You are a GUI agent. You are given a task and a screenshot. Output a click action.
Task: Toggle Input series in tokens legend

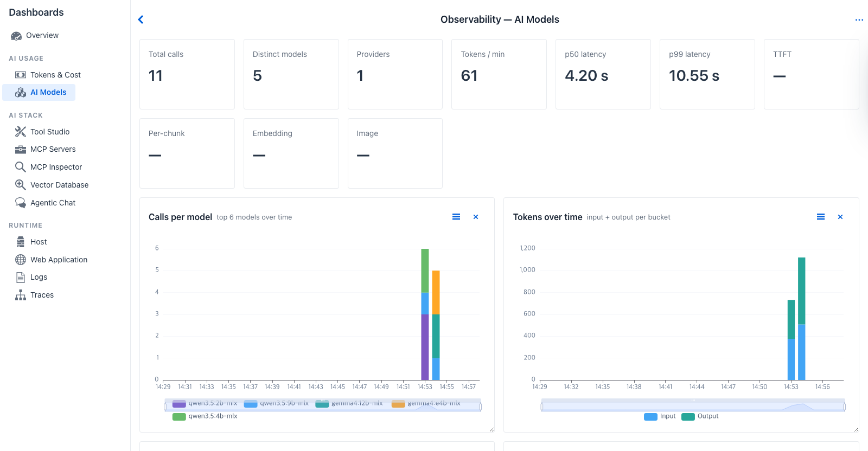660,416
